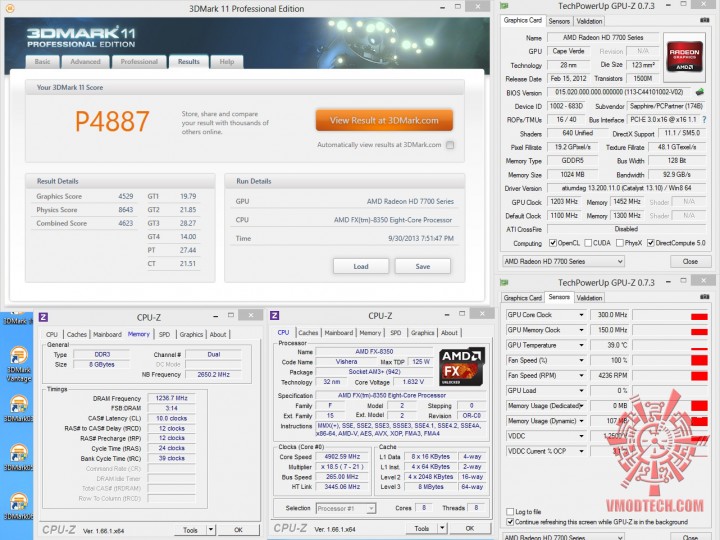Open the Caches tab in CPU-Z CPU window
The width and height of the screenshot is (720, 540).
pos(308,332)
